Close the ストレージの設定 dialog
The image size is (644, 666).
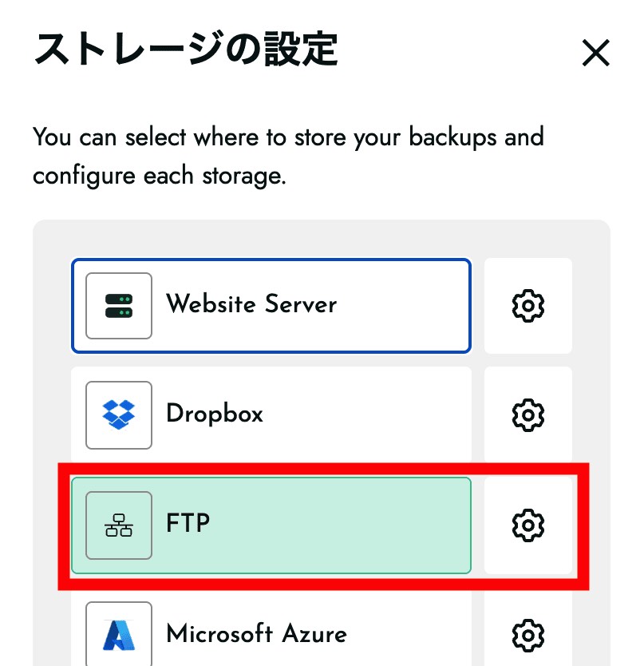point(596,54)
